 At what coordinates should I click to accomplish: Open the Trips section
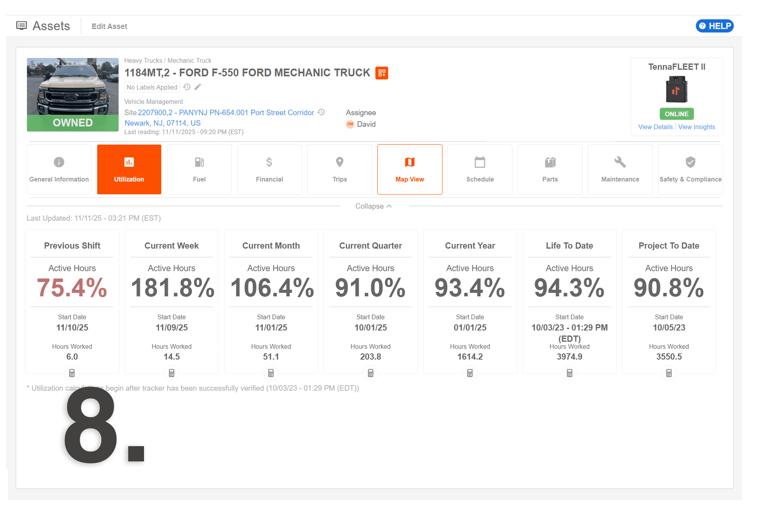pyautogui.click(x=339, y=169)
